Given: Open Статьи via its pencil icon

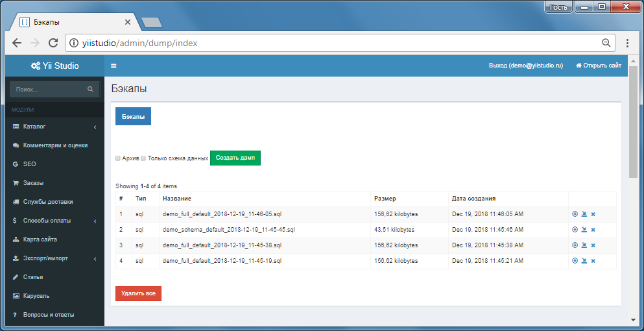Looking at the screenshot, I should click(x=16, y=277).
